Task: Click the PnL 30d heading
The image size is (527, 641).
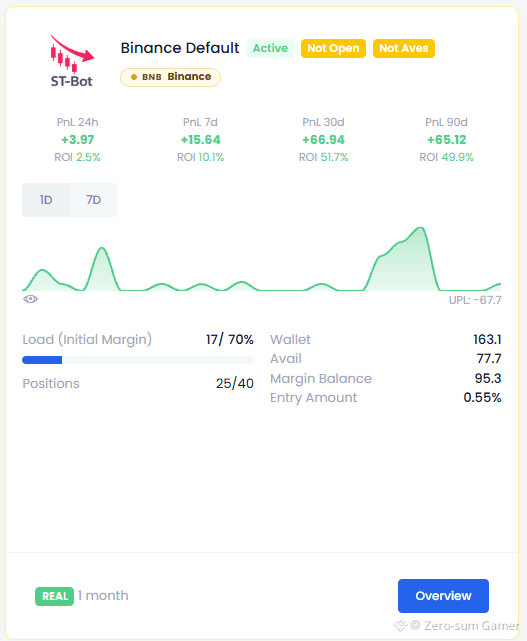Action: 323,122
